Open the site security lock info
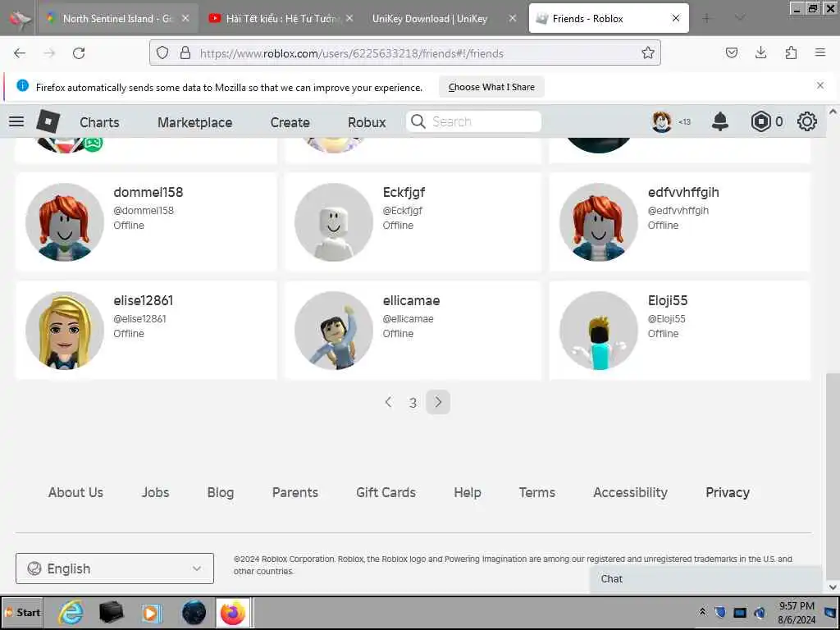The height and width of the screenshot is (630, 840). [185, 52]
